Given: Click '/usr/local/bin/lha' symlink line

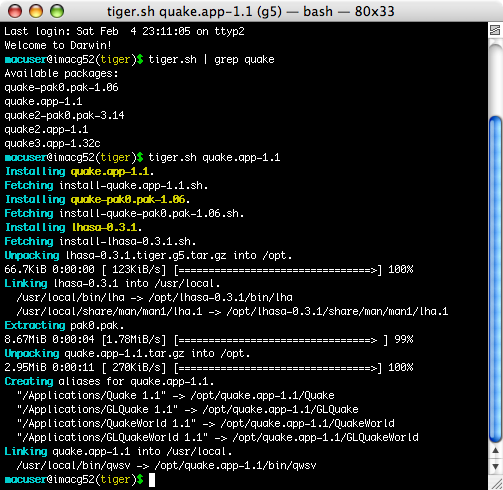Looking at the screenshot, I should coord(155,297).
